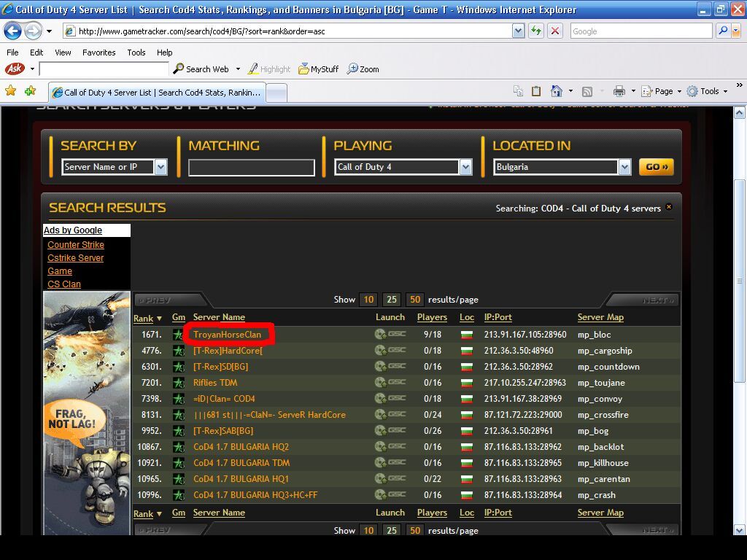This screenshot has height=560, width=747.
Task: Click the Zoom toolbar button
Action: [363, 69]
